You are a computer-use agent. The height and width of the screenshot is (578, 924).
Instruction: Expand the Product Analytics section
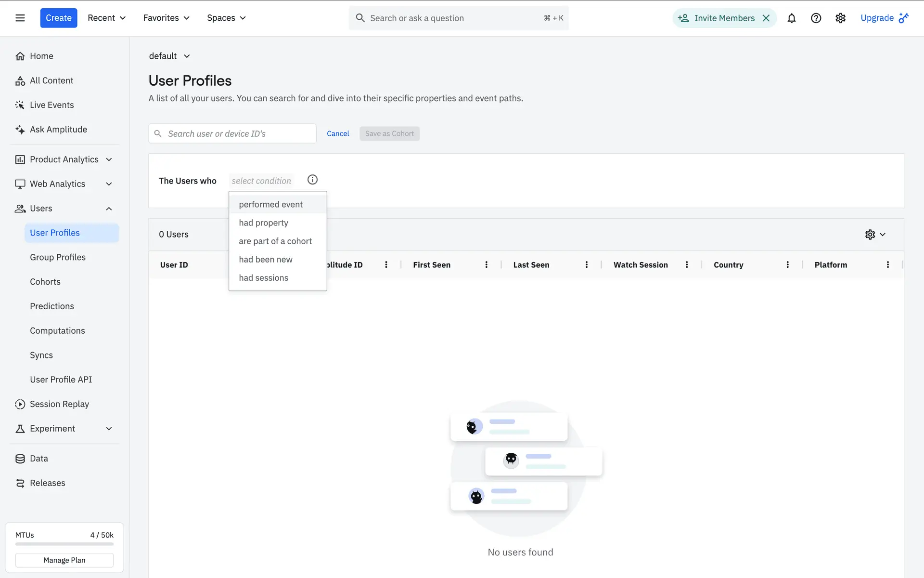click(109, 159)
